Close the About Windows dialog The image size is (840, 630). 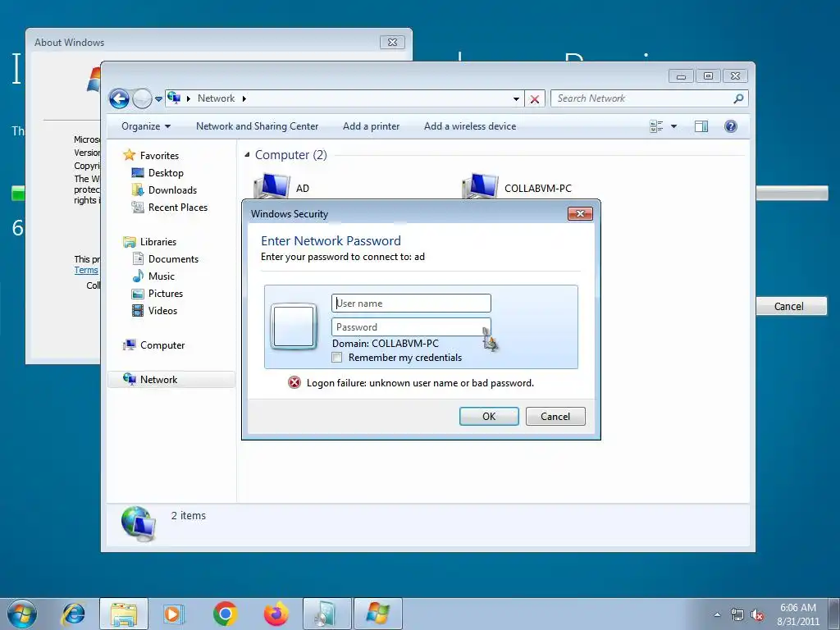tap(392, 43)
